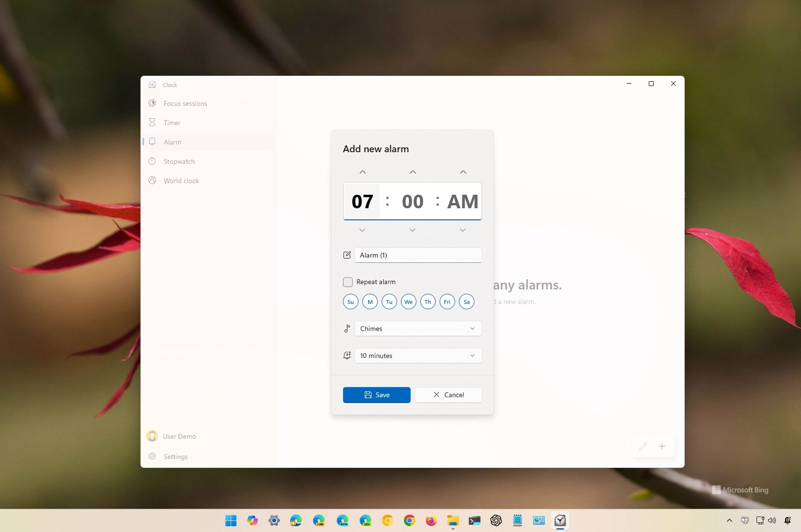Image resolution: width=801 pixels, height=532 pixels.
Task: Open the World clock section
Action: point(181,180)
